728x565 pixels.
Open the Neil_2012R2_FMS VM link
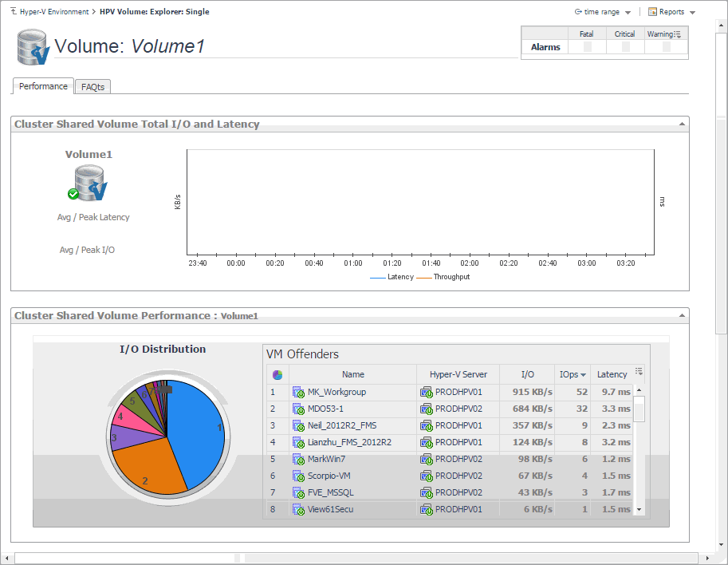[341, 425]
